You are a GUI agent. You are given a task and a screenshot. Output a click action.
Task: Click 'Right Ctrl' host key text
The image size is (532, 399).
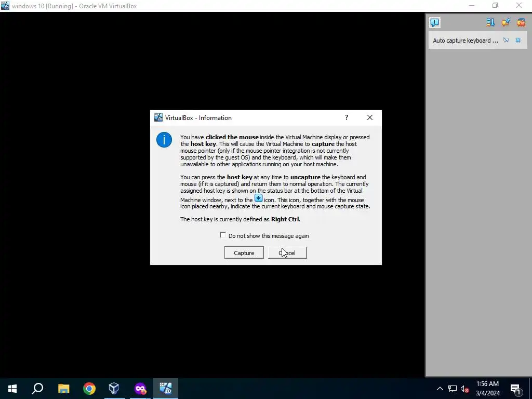click(x=285, y=219)
